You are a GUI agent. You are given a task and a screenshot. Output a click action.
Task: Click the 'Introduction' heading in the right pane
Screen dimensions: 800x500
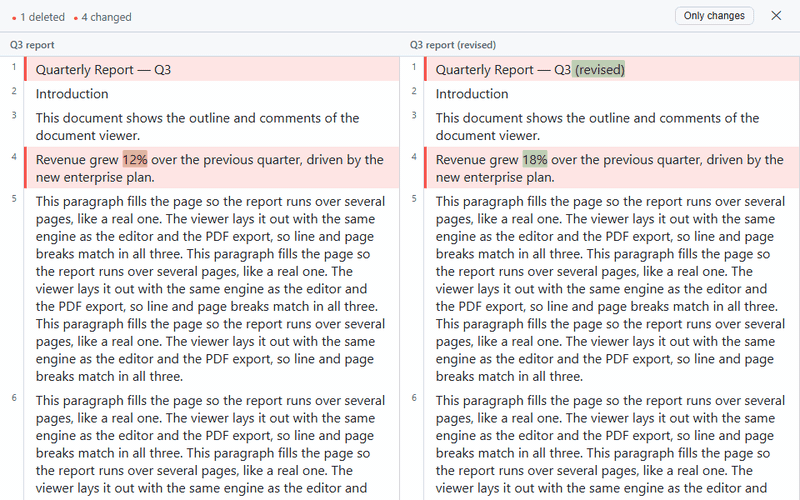point(472,94)
